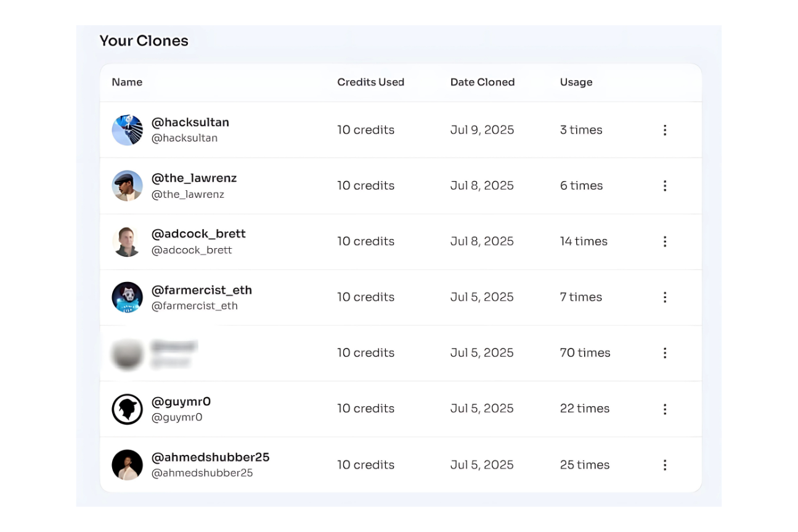Open more options for @the_lawrenz row
The width and height of the screenshot is (798, 532).
pos(664,186)
